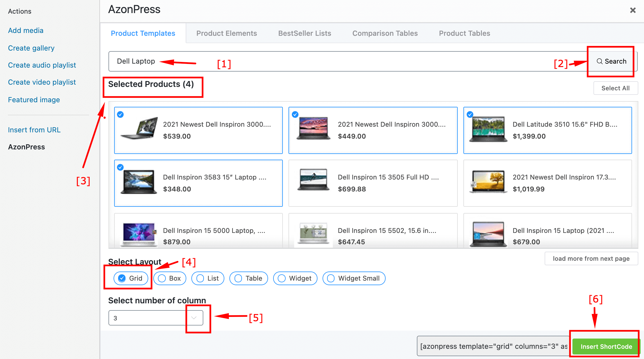644x359 pixels.
Task: Click the Insert ShortCode button
Action: click(x=606, y=347)
